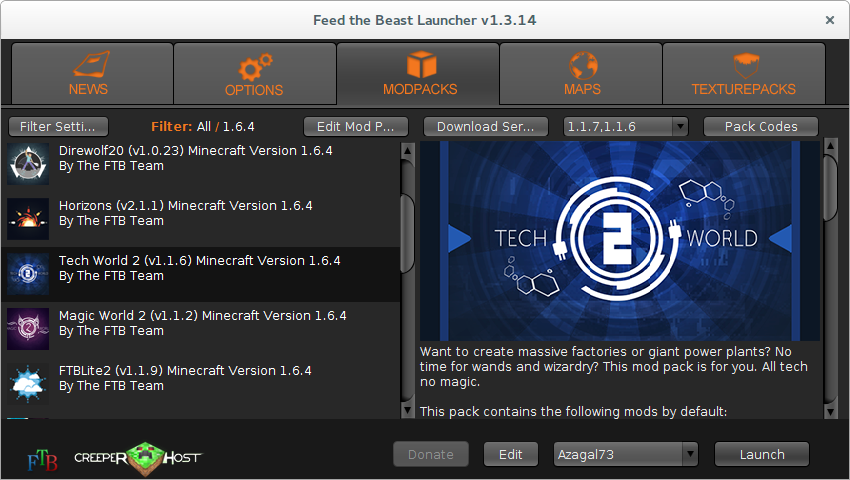The height and width of the screenshot is (480, 850).
Task: Click the Options gears icon
Action: (255, 66)
